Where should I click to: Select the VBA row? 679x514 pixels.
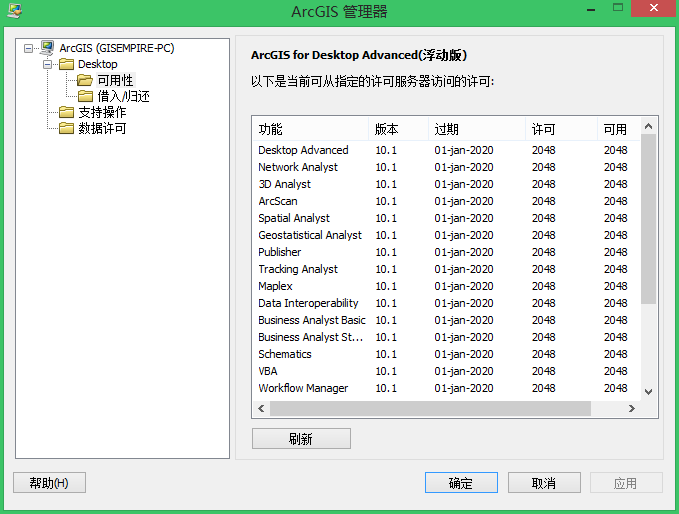pyautogui.click(x=446, y=371)
